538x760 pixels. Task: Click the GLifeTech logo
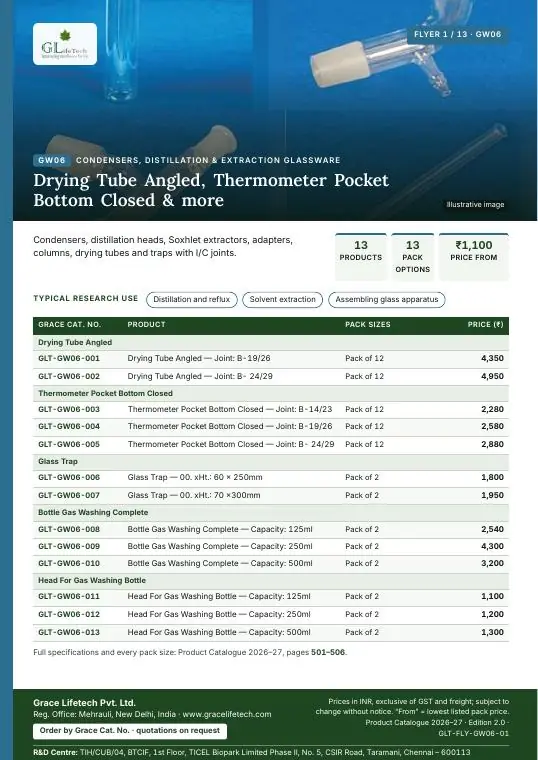pyautogui.click(x=65, y=44)
